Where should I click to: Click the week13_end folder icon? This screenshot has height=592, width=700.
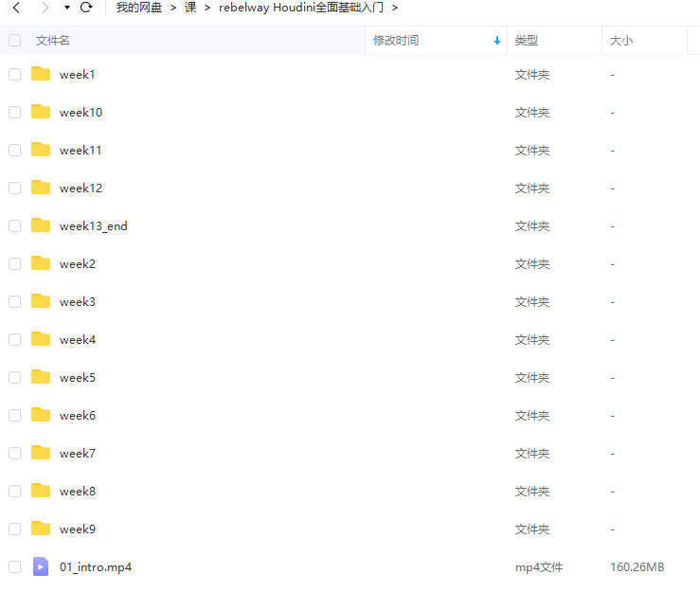click(x=41, y=225)
